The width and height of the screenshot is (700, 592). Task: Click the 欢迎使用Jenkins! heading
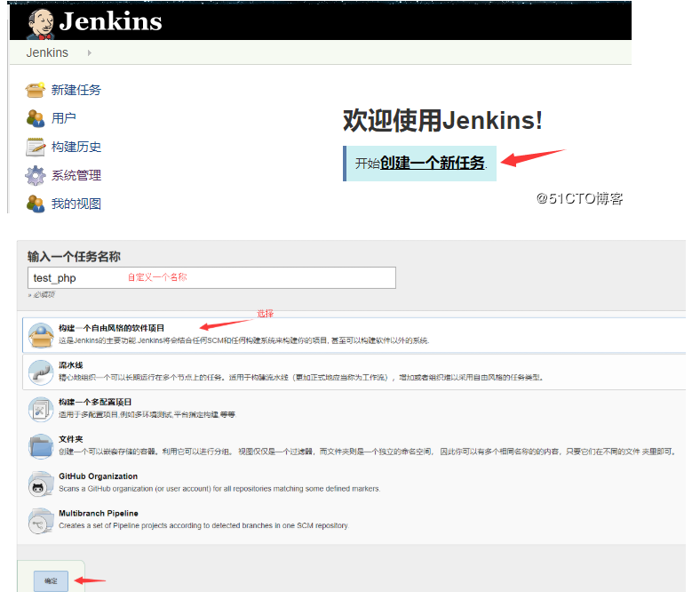coord(443,121)
